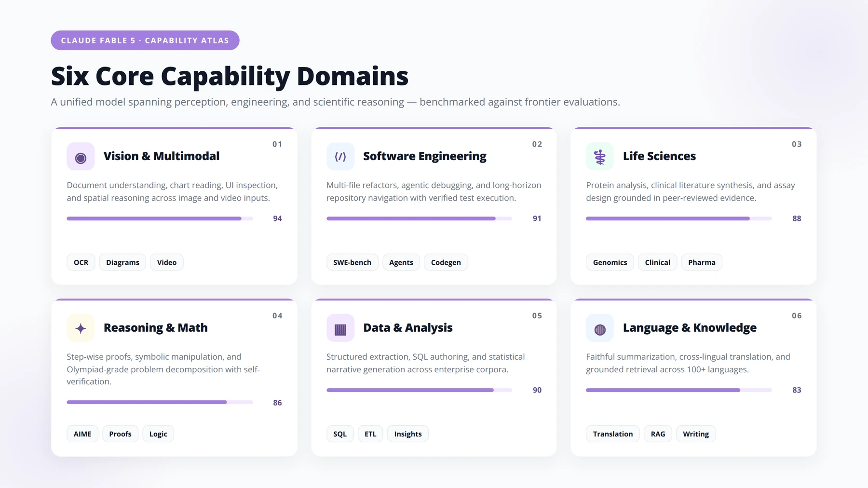Click the SQL tag
The image size is (868, 488).
coord(340,434)
